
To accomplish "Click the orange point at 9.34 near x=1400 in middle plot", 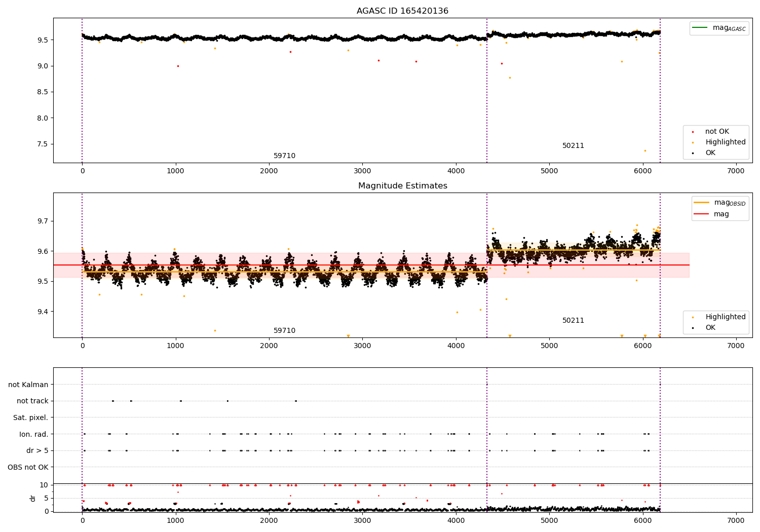I will click(x=215, y=331).
